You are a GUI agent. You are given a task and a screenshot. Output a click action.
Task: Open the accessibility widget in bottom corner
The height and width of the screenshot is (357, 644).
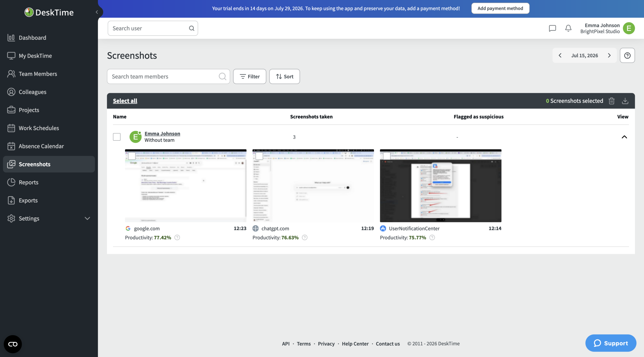[13, 344]
